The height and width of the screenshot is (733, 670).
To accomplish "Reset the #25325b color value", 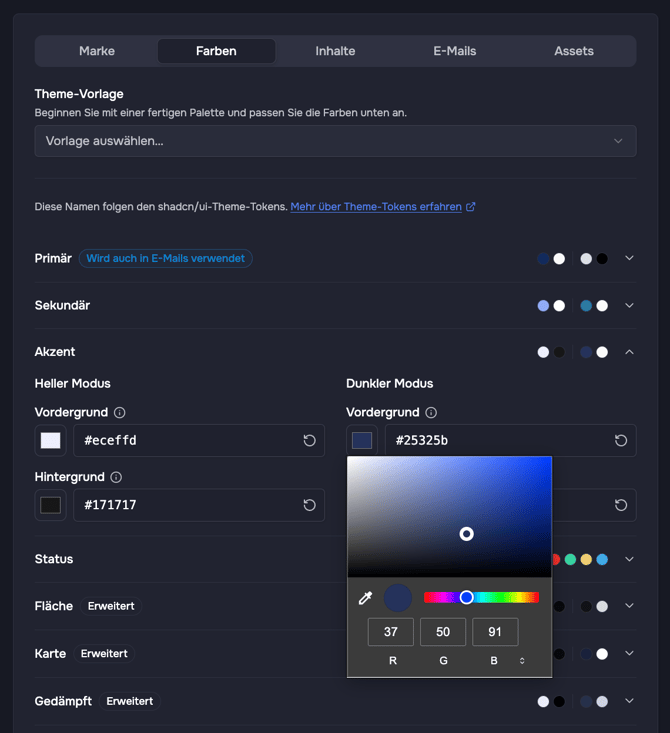I will tap(621, 440).
